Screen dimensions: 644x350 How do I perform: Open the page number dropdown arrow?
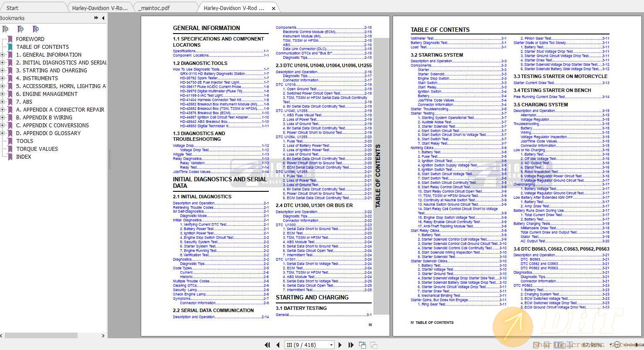click(331, 345)
